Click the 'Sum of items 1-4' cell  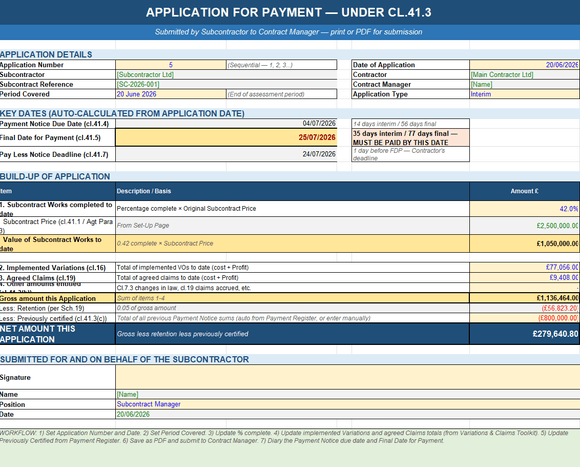coord(292,298)
